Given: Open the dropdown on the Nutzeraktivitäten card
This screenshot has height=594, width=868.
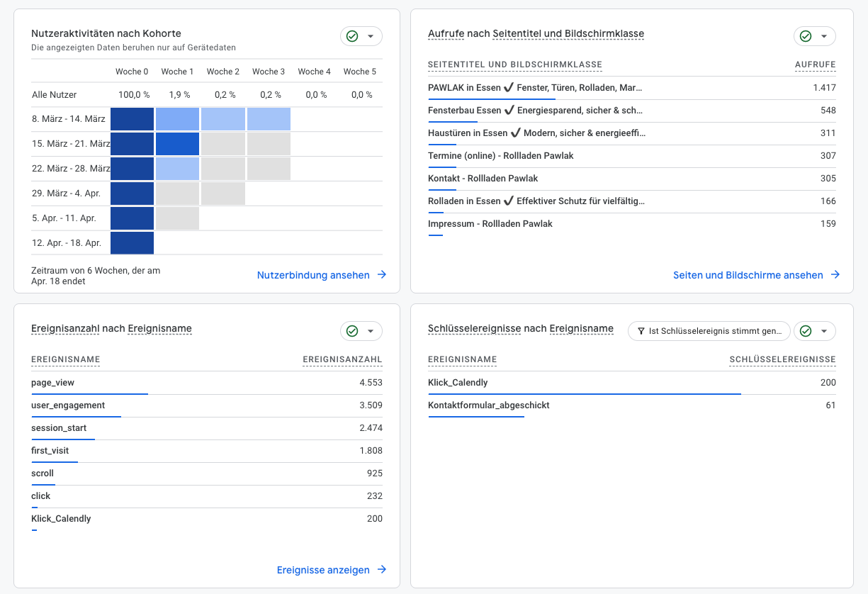Looking at the screenshot, I should click(371, 35).
